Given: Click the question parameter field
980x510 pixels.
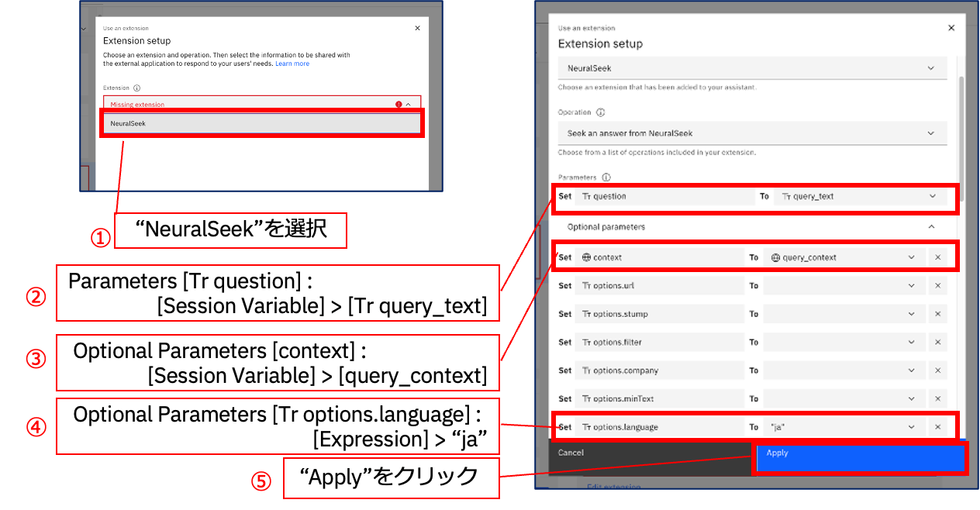Looking at the screenshot, I should pyautogui.click(x=664, y=196).
